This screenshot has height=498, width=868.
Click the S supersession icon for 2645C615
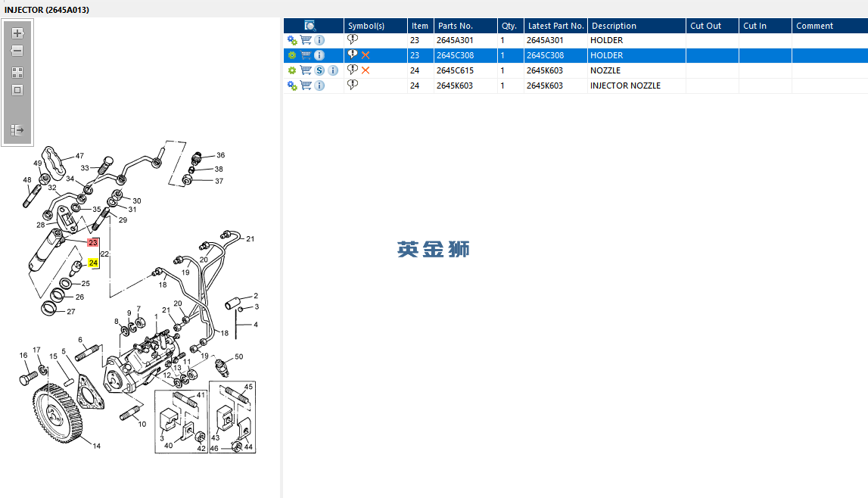tap(319, 70)
